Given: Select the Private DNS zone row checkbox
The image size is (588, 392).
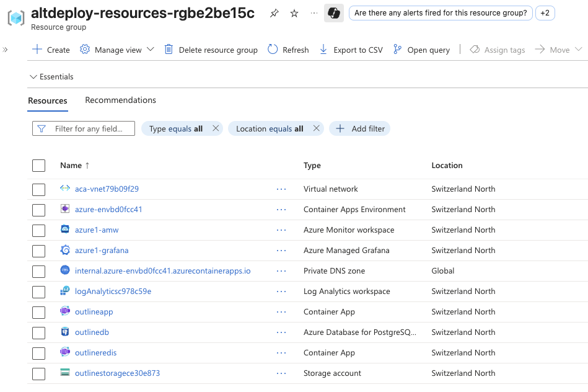Looking at the screenshot, I should [38, 272].
